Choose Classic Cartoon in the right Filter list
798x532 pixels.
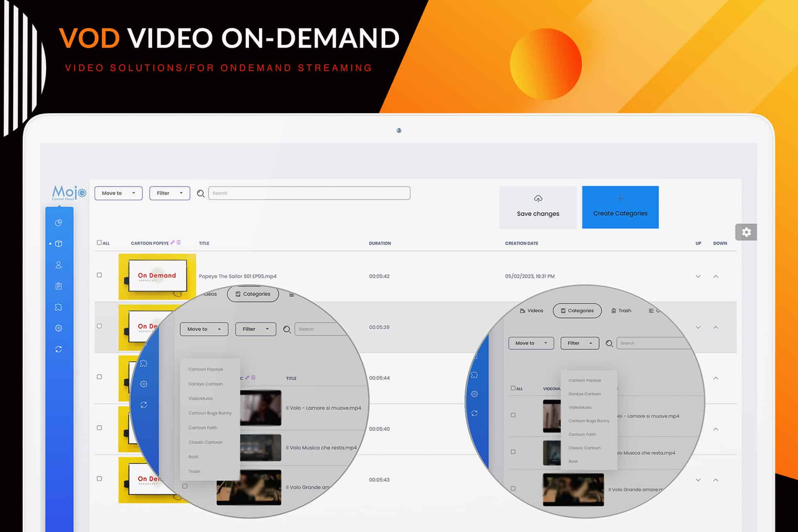coord(584,448)
